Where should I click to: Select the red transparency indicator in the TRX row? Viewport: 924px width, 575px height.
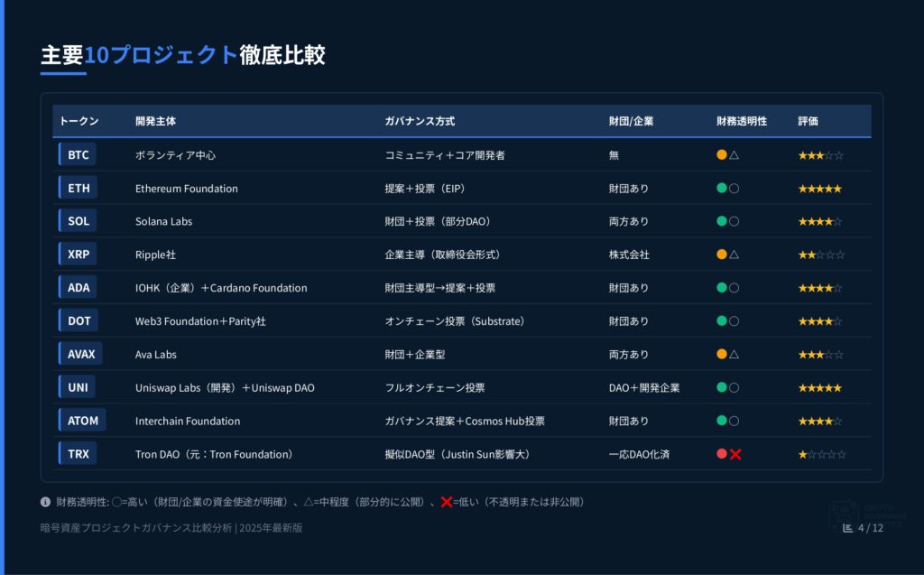click(x=729, y=454)
